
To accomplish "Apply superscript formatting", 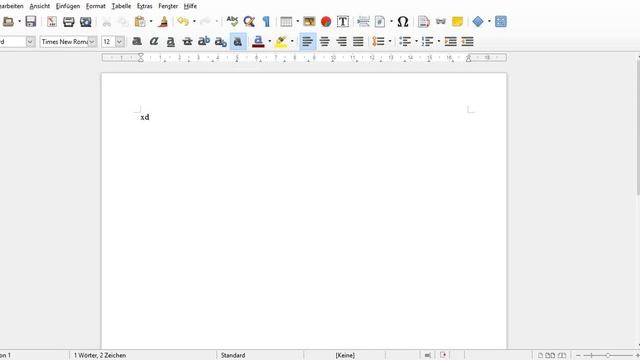I will 204,41.
